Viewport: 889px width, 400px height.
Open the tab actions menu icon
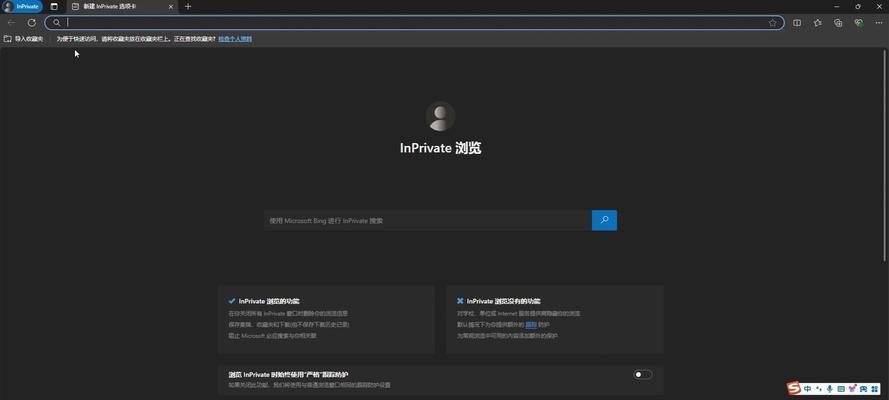pyautogui.click(x=54, y=6)
